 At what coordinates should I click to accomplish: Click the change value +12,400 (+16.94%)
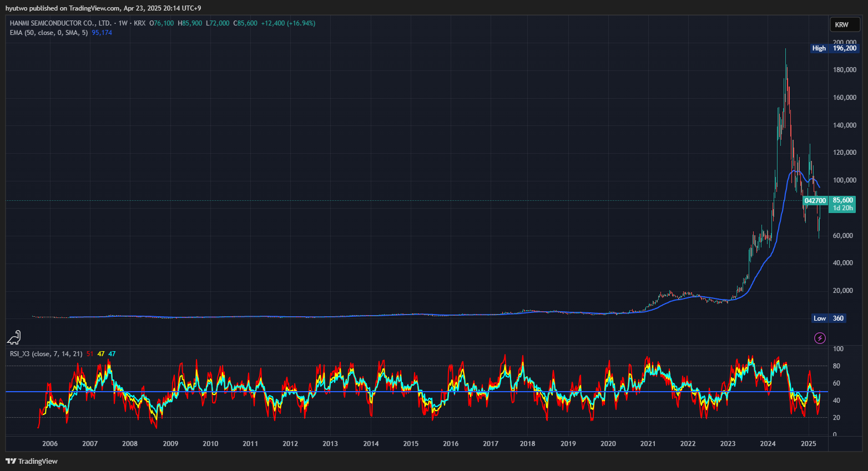288,23
